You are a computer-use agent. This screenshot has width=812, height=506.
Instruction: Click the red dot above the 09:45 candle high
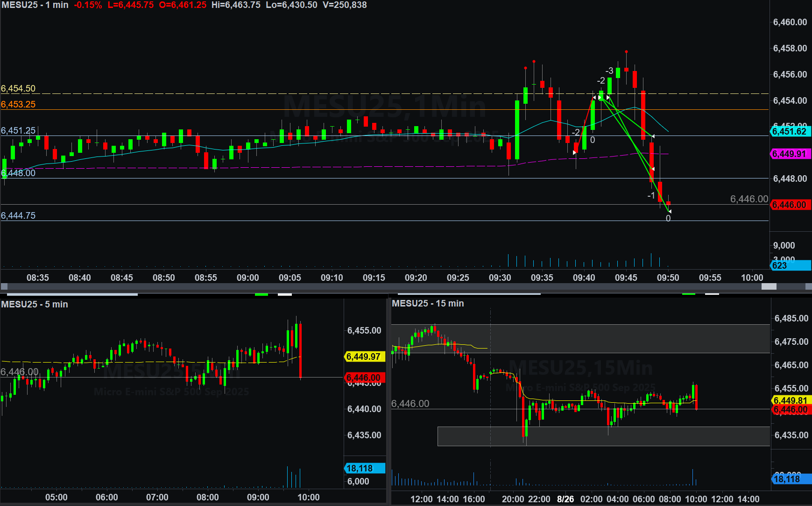click(x=626, y=51)
